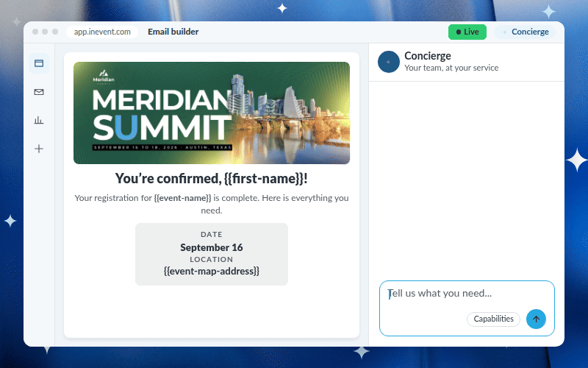Select the 'You're confirmed, {{first-name}}!' heading
588x368 pixels.
(212, 178)
